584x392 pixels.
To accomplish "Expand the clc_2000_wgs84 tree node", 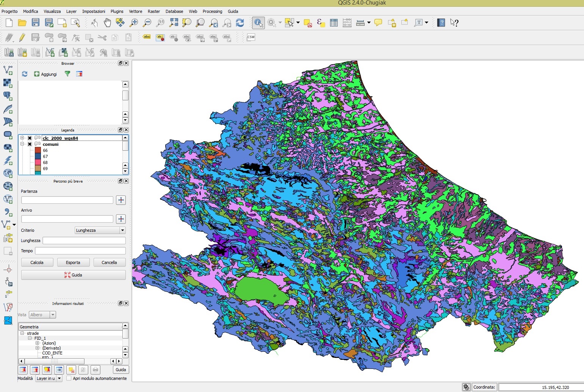I will (22, 138).
